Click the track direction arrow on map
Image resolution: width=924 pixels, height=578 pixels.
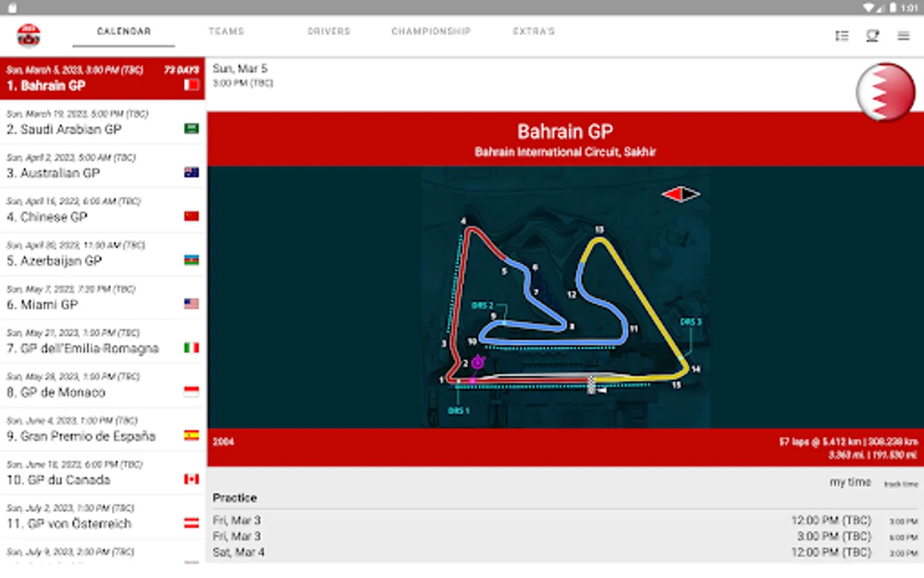click(x=681, y=194)
